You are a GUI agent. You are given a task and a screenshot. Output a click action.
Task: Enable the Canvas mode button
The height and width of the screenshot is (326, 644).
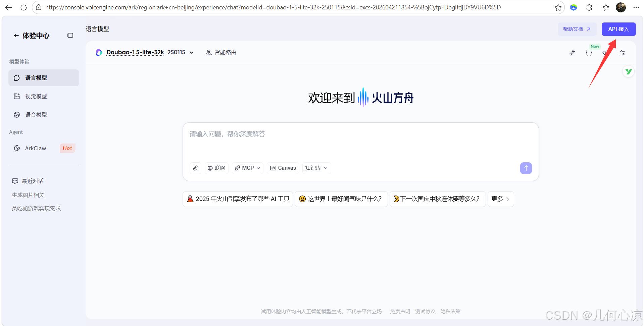(x=283, y=168)
